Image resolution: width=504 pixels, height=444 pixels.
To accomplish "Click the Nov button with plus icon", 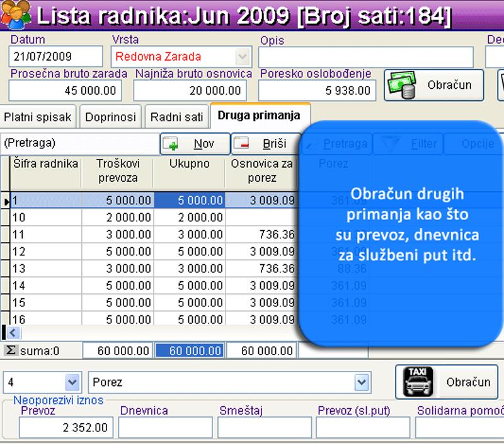I will (x=195, y=144).
